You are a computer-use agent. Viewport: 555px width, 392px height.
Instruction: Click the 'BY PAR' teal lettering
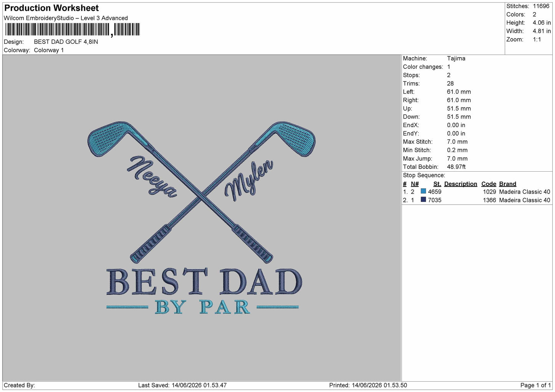pos(202,307)
